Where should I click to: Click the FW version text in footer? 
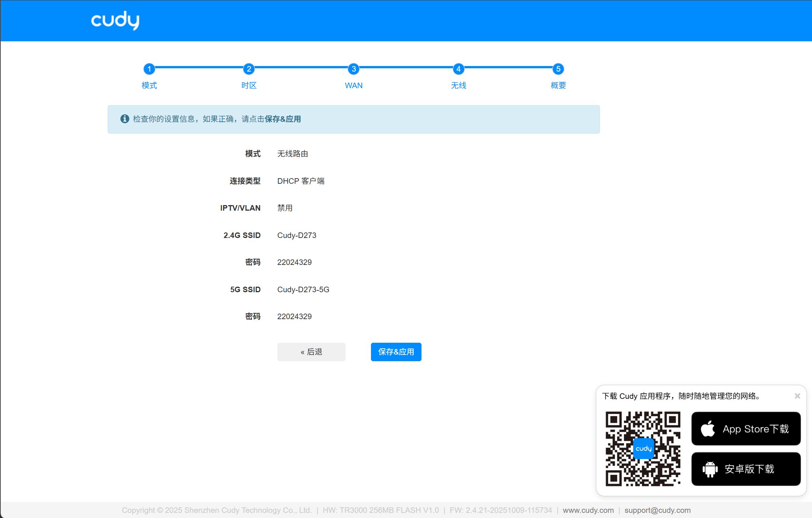click(501, 510)
